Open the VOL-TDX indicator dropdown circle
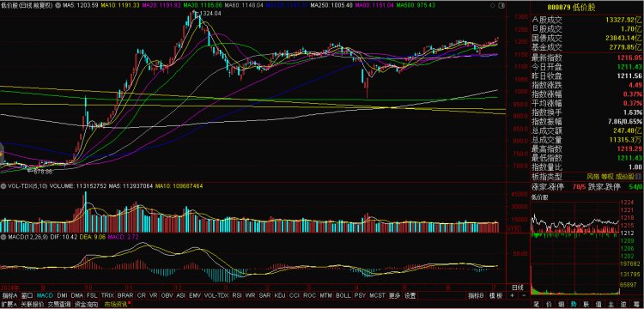This screenshot has width=644, height=309. pyautogui.click(x=3, y=186)
